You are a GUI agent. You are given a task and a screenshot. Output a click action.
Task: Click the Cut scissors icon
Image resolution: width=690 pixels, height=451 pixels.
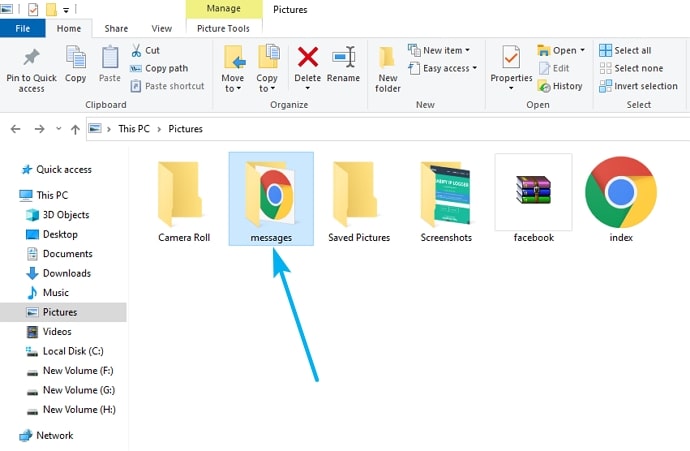136,51
